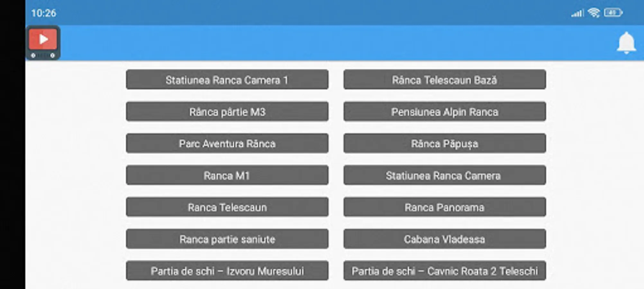Select Rânca pârtie M3 camera

(227, 111)
